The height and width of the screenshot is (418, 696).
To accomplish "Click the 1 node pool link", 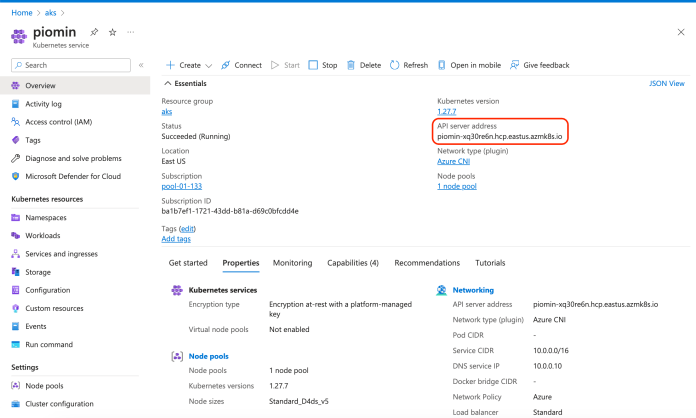I will pos(457,186).
